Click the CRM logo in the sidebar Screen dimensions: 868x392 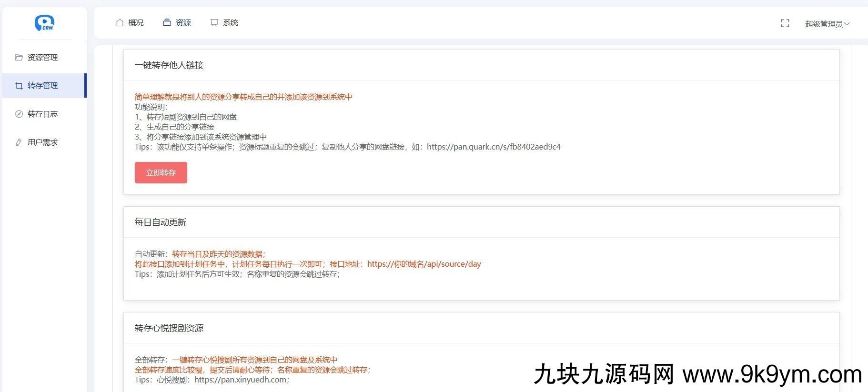(44, 22)
